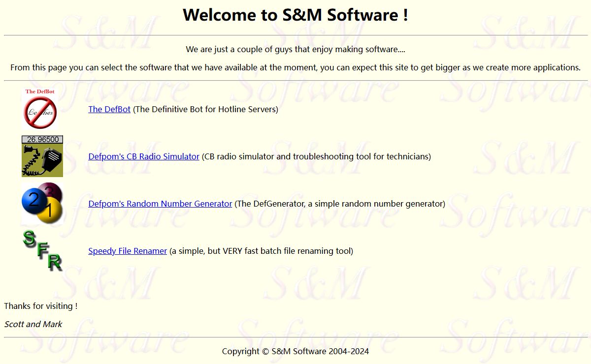The height and width of the screenshot is (364, 591).
Task: Click the Hotline Servers description text
Action: pos(205,109)
